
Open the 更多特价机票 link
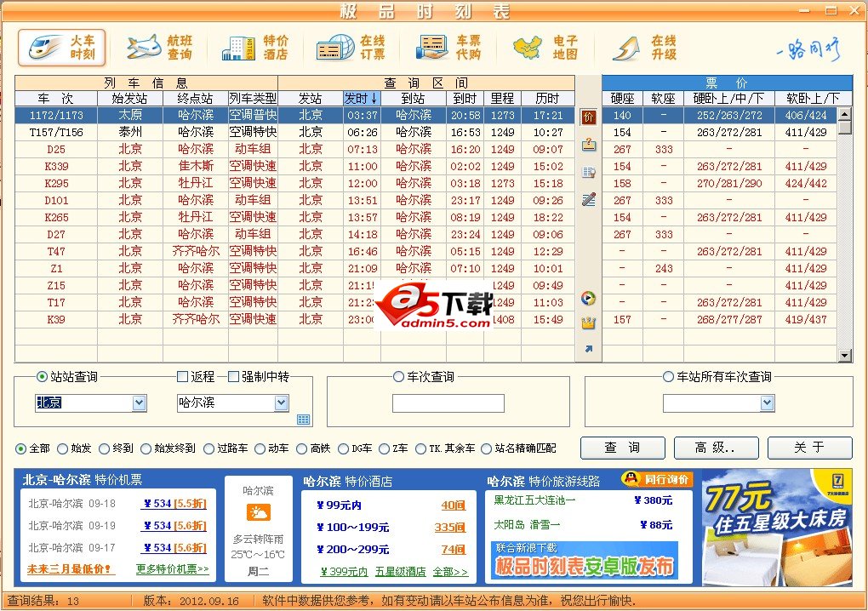(170, 568)
